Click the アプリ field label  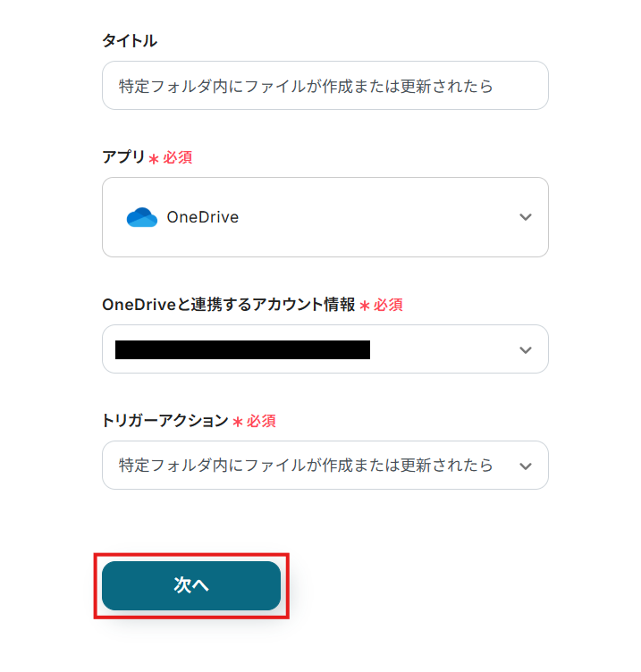[123, 157]
